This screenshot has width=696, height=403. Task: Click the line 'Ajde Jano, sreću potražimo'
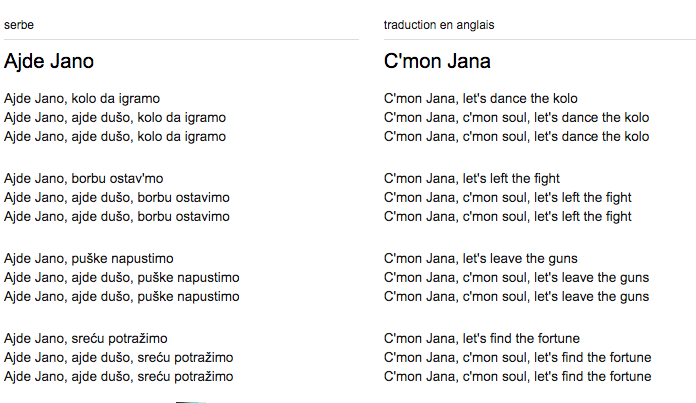[x=86, y=338]
